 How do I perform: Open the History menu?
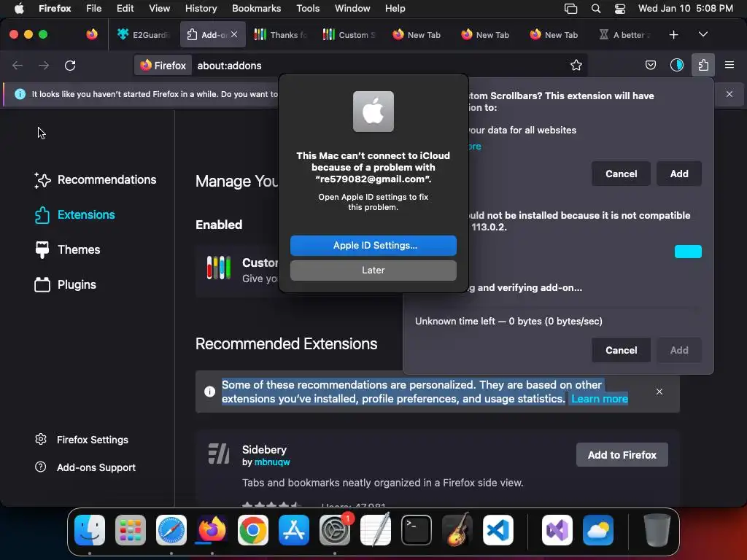(x=201, y=9)
